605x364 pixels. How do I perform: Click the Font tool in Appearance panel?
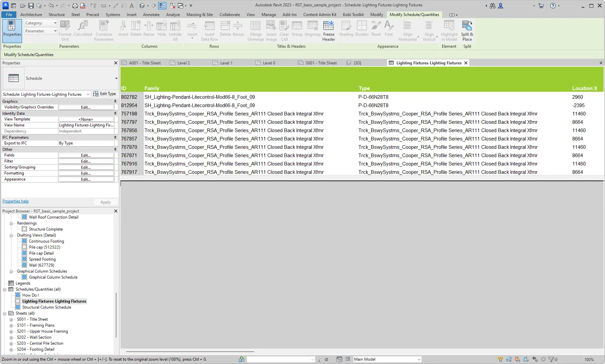(x=388, y=30)
